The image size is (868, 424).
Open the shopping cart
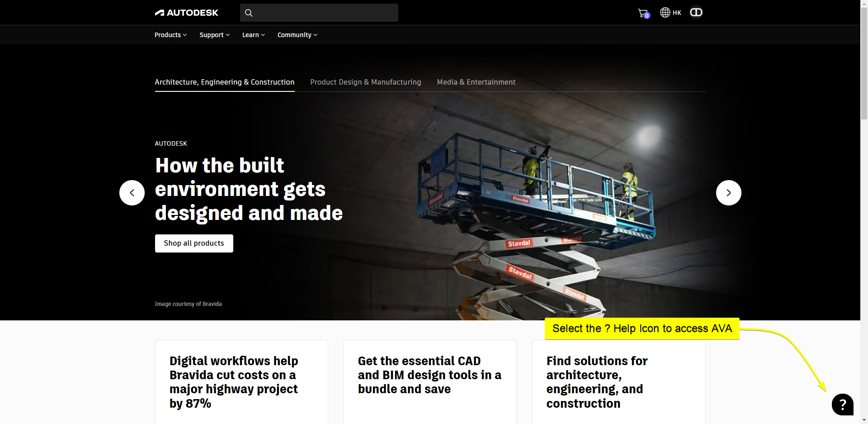[643, 13]
